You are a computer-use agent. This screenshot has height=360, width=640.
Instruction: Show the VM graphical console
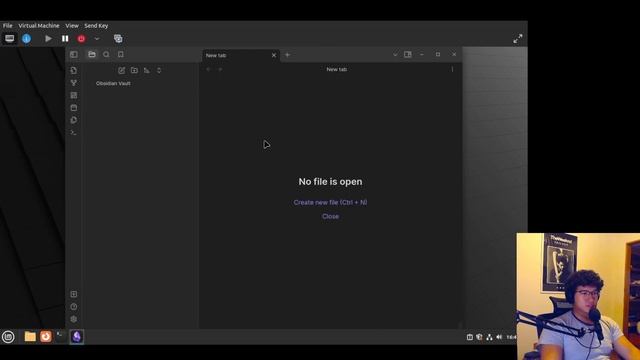(9, 39)
